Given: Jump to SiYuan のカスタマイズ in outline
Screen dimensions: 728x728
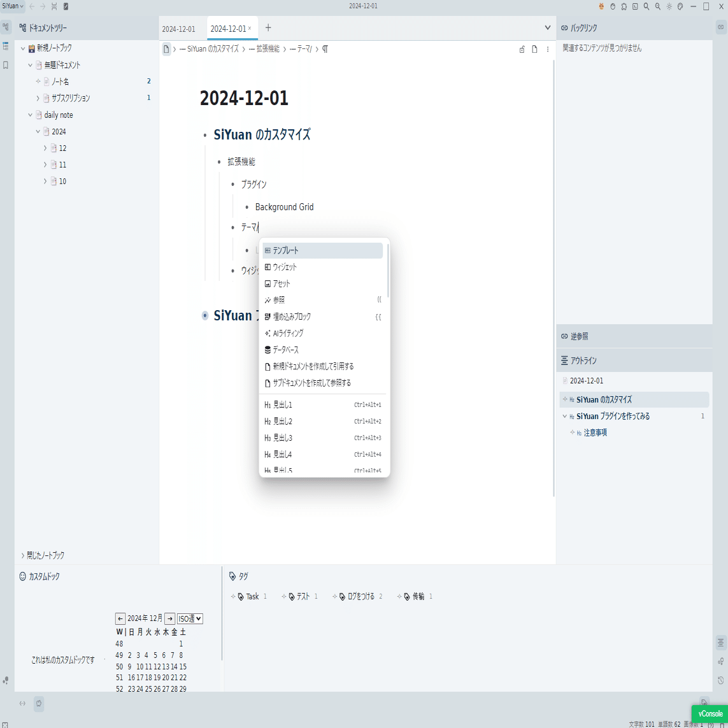Looking at the screenshot, I should point(634,400).
